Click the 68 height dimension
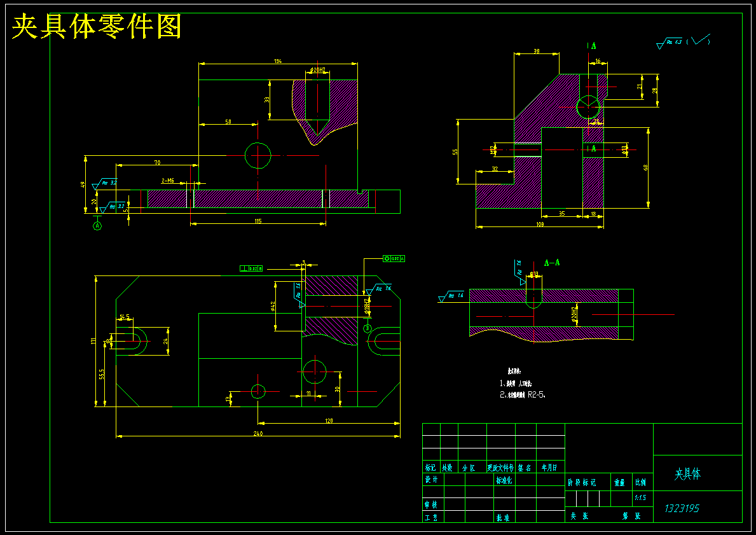 coord(645,167)
